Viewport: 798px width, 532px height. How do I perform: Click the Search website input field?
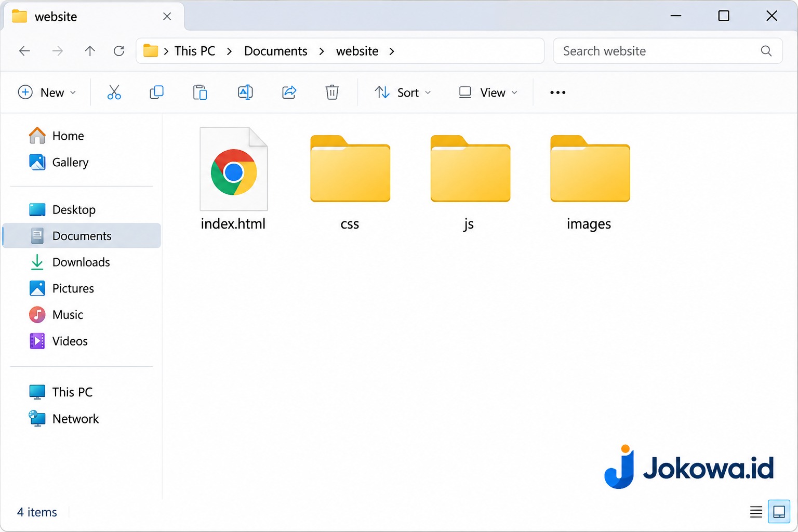coord(668,51)
